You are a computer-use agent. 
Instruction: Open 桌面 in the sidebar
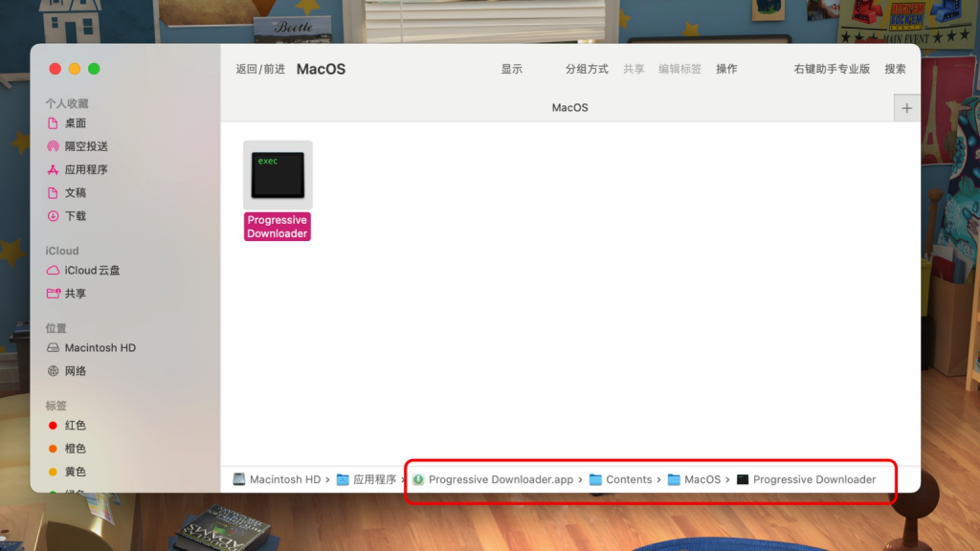pos(75,123)
